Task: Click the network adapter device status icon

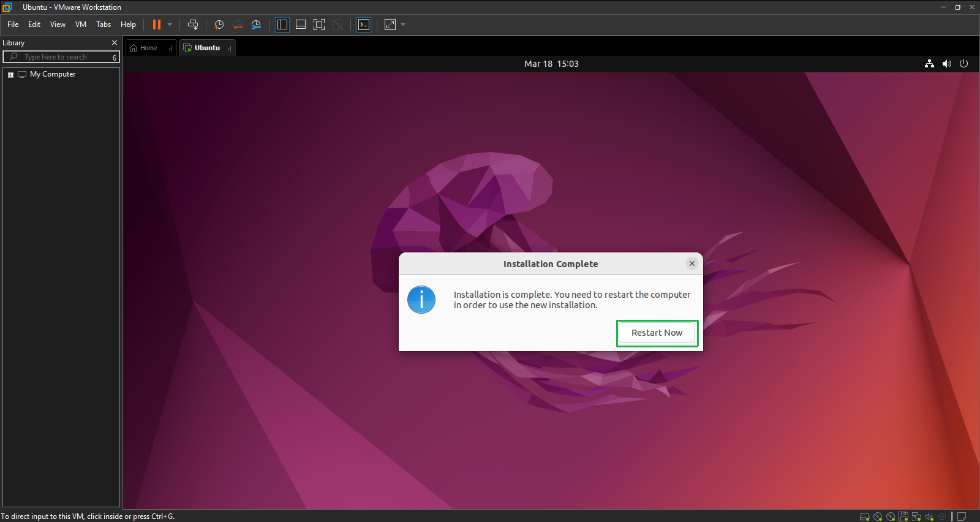Action: (x=916, y=516)
